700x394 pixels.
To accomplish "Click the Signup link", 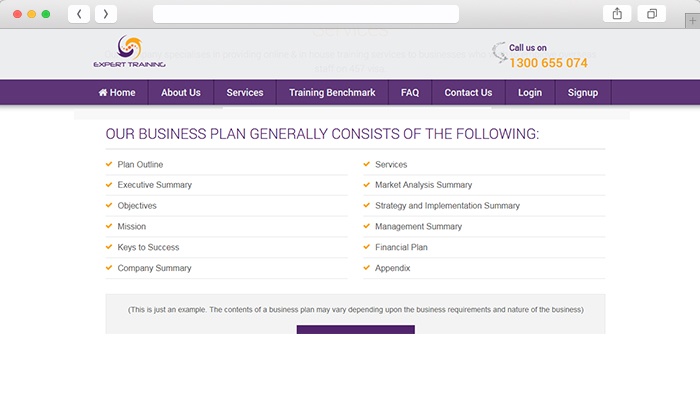I will (x=583, y=92).
